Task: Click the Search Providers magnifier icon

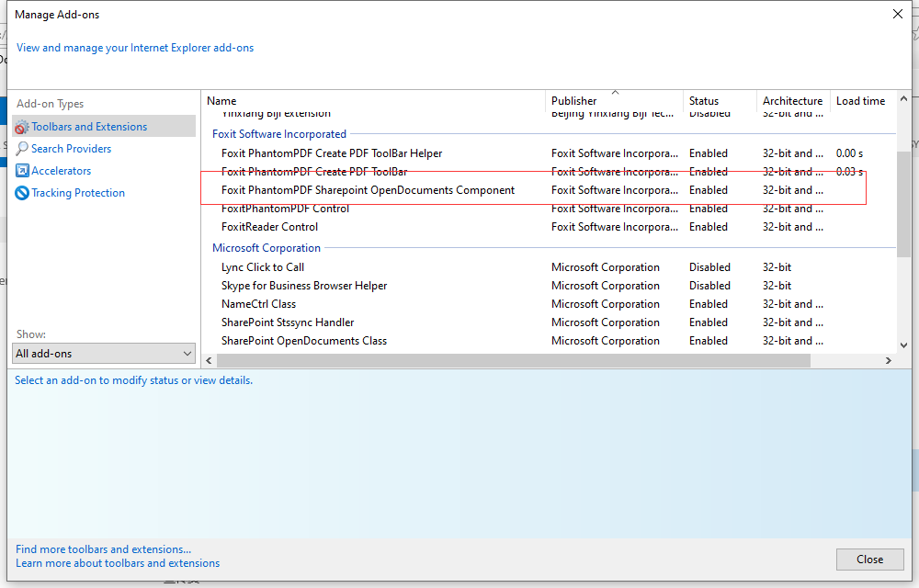Action: point(22,149)
